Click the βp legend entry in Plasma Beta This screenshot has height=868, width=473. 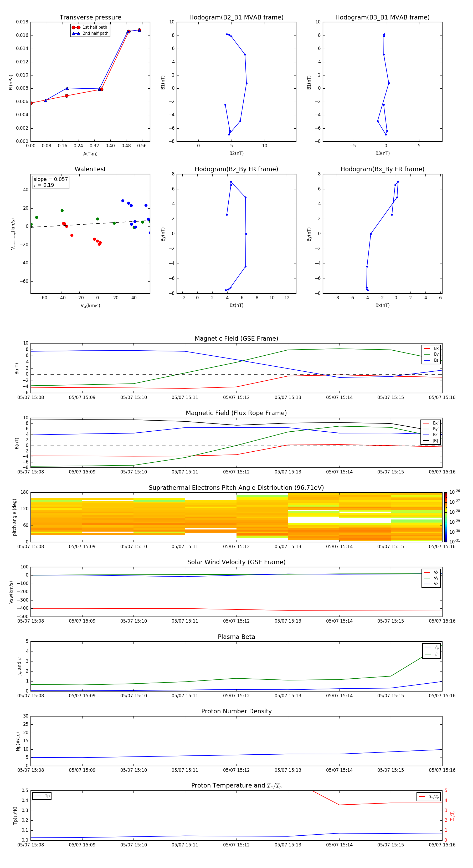[431, 647]
